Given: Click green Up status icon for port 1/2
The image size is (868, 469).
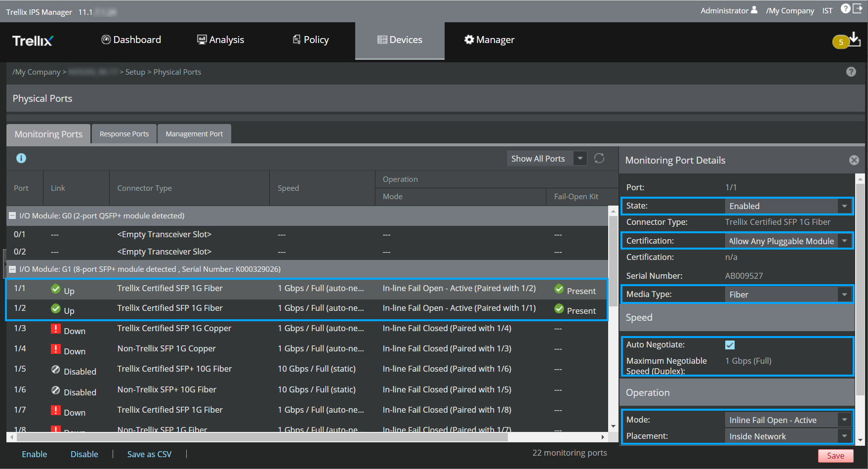Looking at the screenshot, I should coord(56,309).
